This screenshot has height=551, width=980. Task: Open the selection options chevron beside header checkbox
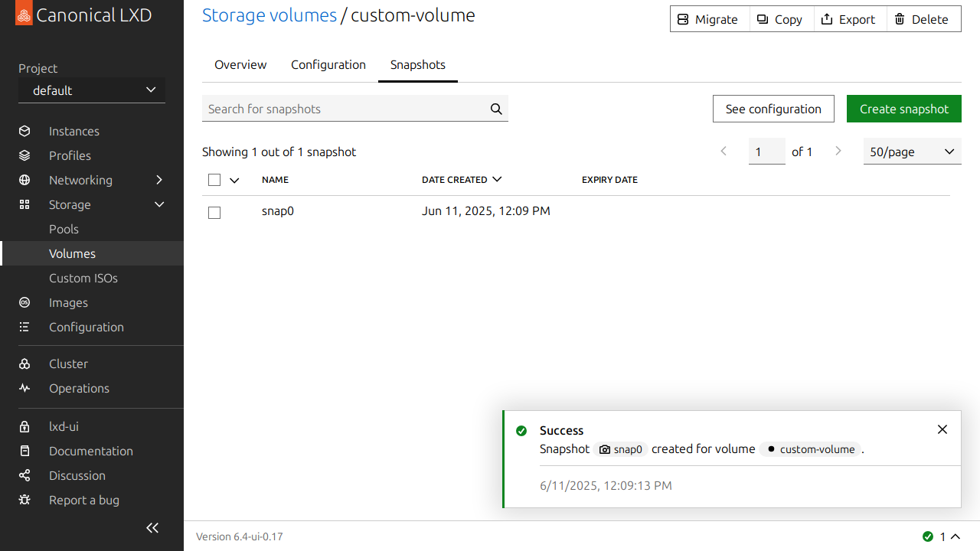click(x=234, y=180)
